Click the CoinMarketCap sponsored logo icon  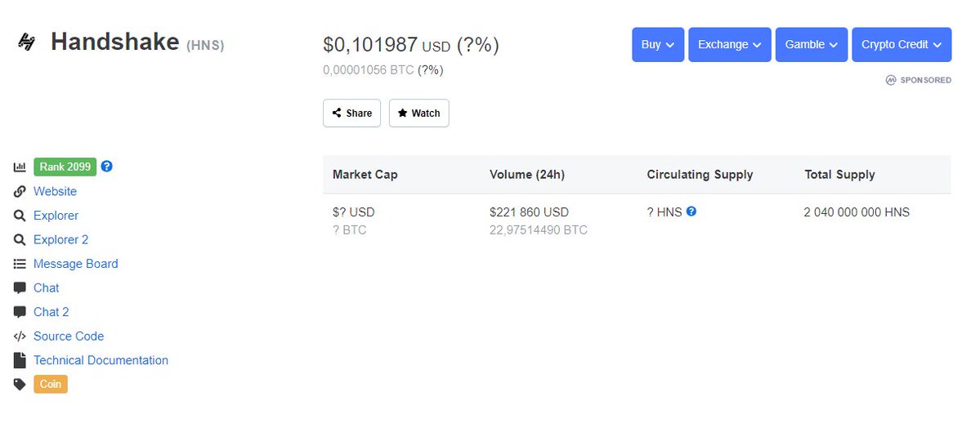(x=891, y=80)
